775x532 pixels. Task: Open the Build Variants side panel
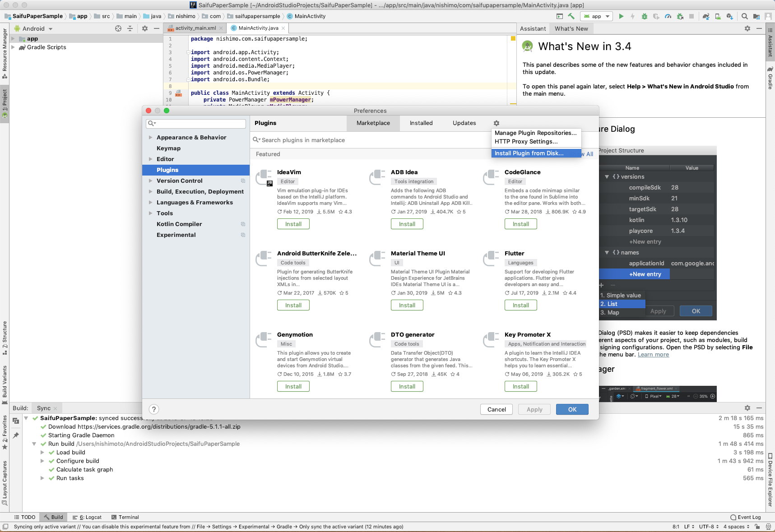click(x=5, y=384)
